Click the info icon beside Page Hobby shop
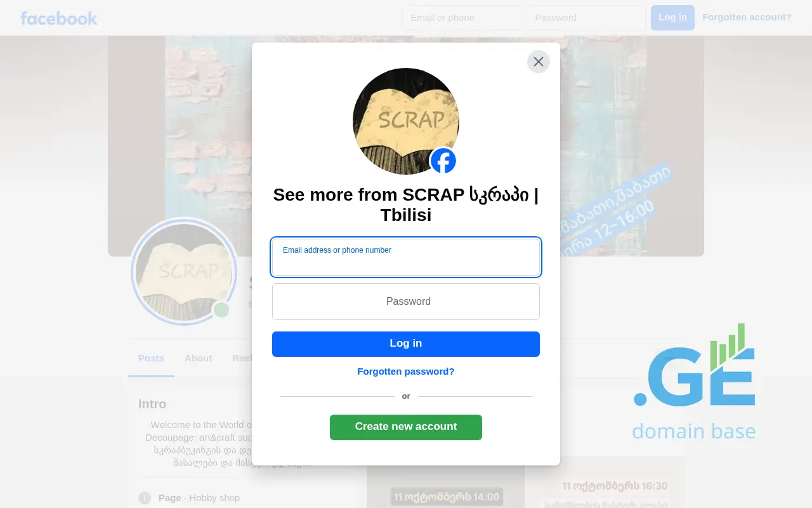The image size is (812, 508). 145,498
